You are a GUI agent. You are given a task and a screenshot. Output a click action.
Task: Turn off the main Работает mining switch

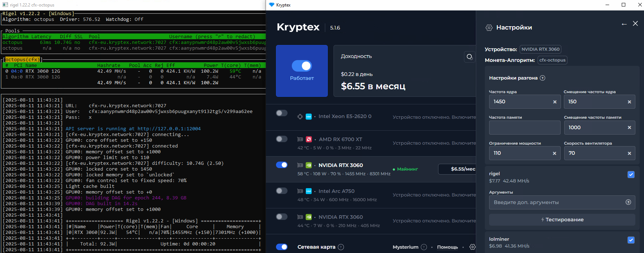point(302,66)
